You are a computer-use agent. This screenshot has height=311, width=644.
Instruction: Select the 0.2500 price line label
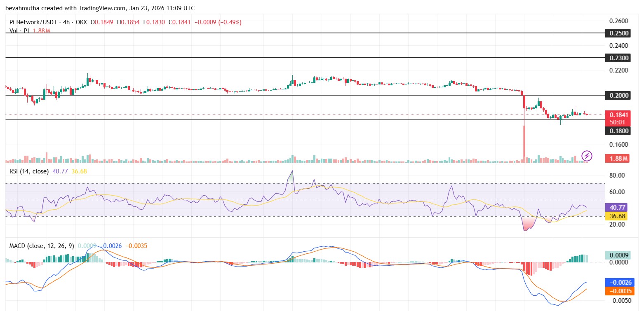617,33
